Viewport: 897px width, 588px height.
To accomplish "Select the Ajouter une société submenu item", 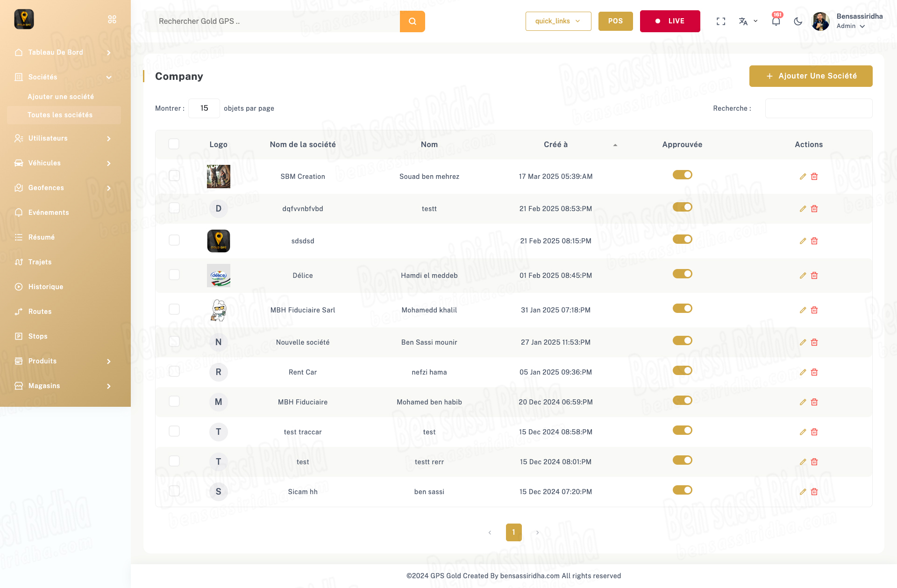I will pos(61,97).
